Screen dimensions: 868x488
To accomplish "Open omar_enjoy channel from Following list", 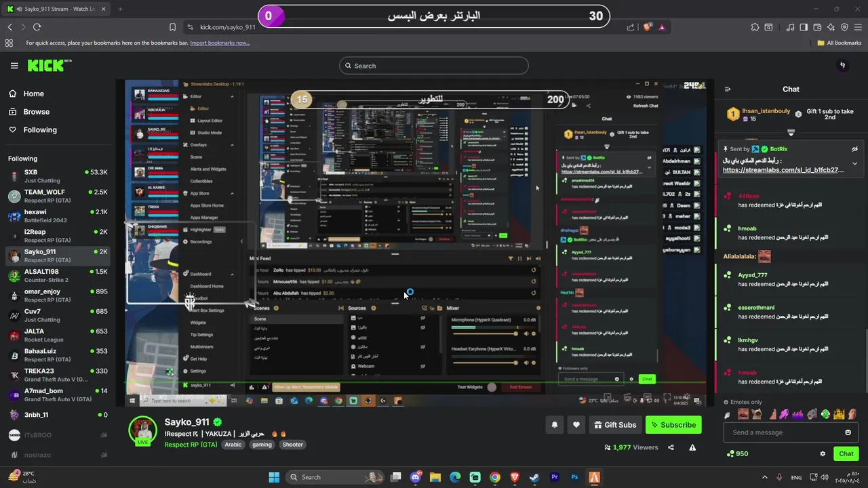I will tap(58, 296).
